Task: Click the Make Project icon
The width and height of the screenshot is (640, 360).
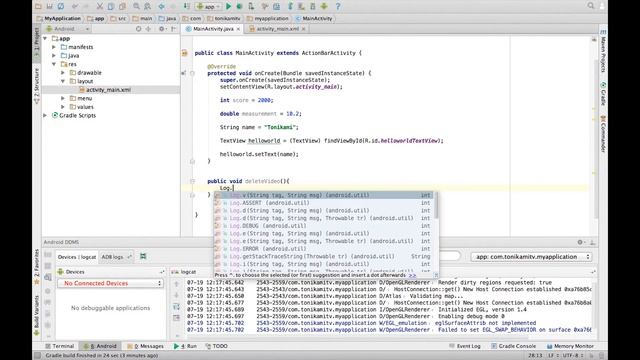Action: point(187,6)
